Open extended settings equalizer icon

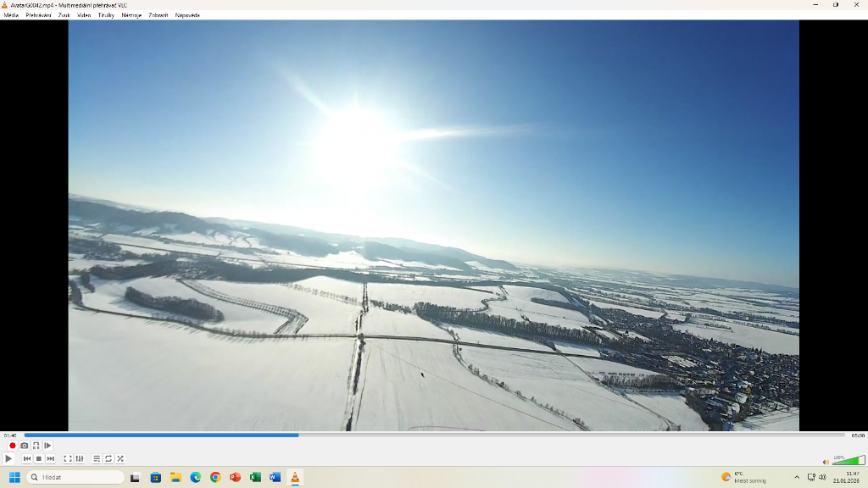[80, 458]
